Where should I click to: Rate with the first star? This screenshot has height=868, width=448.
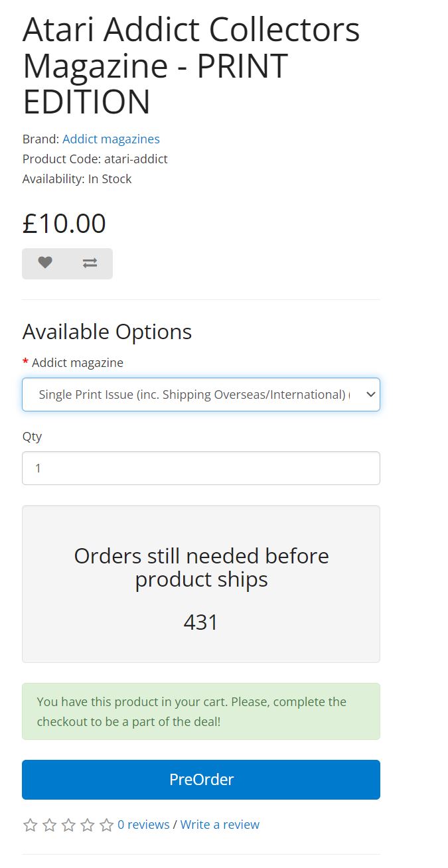[x=31, y=825]
